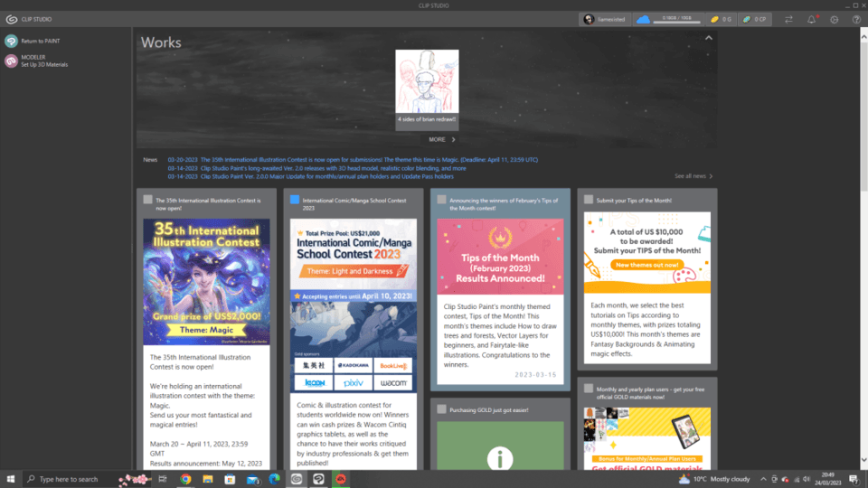Open the Mail app on taskbar
This screenshot has height=488, width=868.
point(252,479)
